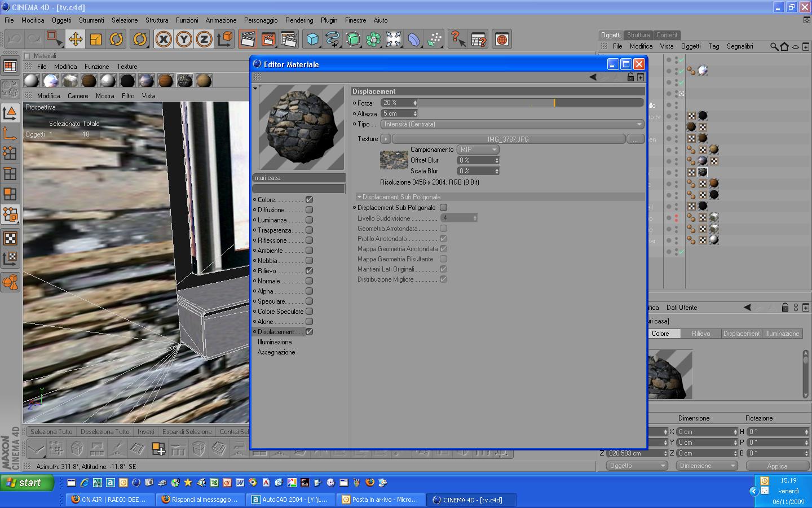Screen dimensions: 812x508
Task: Select the Move tool in the toolbar
Action: click(75, 39)
